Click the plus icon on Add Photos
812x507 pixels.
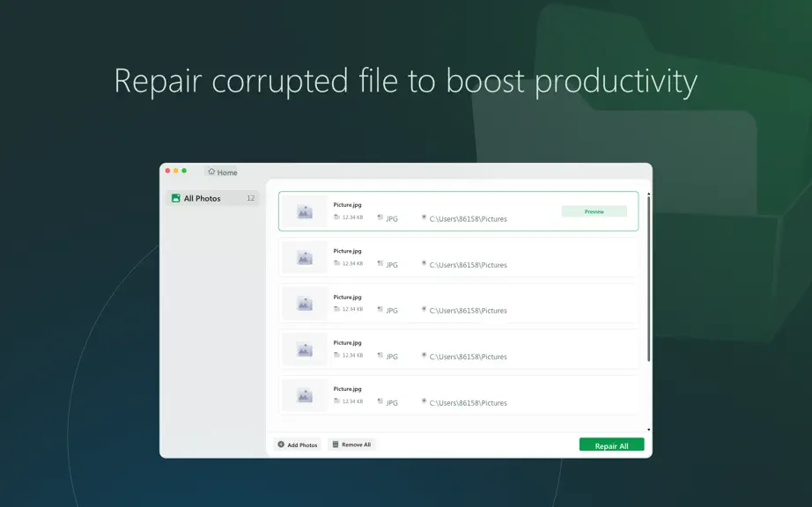[x=281, y=445]
